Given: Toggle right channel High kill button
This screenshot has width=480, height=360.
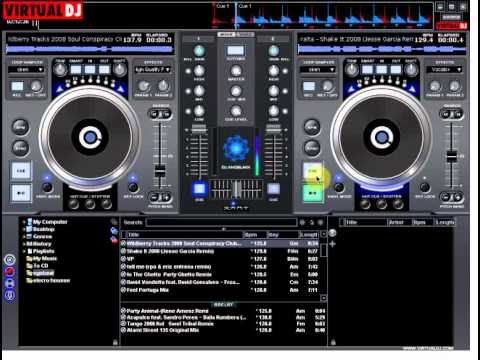Looking at the screenshot, I should tap(285, 71).
